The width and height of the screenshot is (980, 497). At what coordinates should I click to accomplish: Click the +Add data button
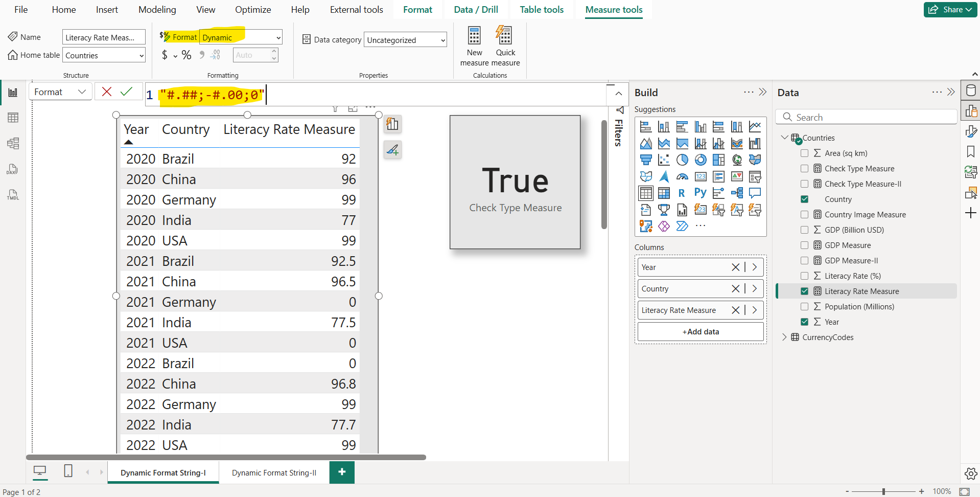700,331
